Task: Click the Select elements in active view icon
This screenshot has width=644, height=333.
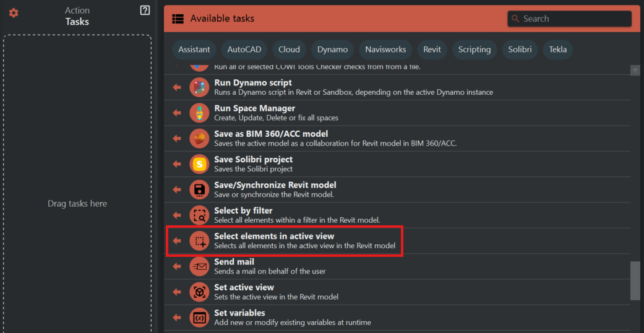Action: [x=200, y=241]
